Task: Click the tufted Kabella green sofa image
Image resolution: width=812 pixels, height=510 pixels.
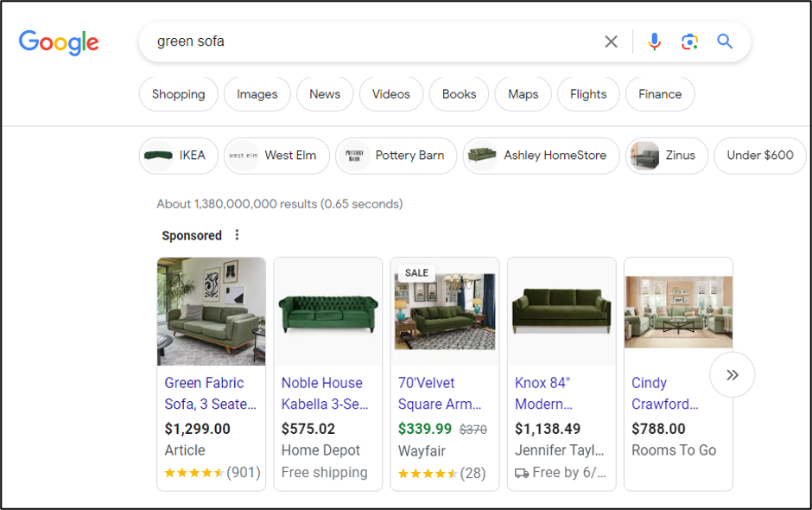Action: [328, 311]
